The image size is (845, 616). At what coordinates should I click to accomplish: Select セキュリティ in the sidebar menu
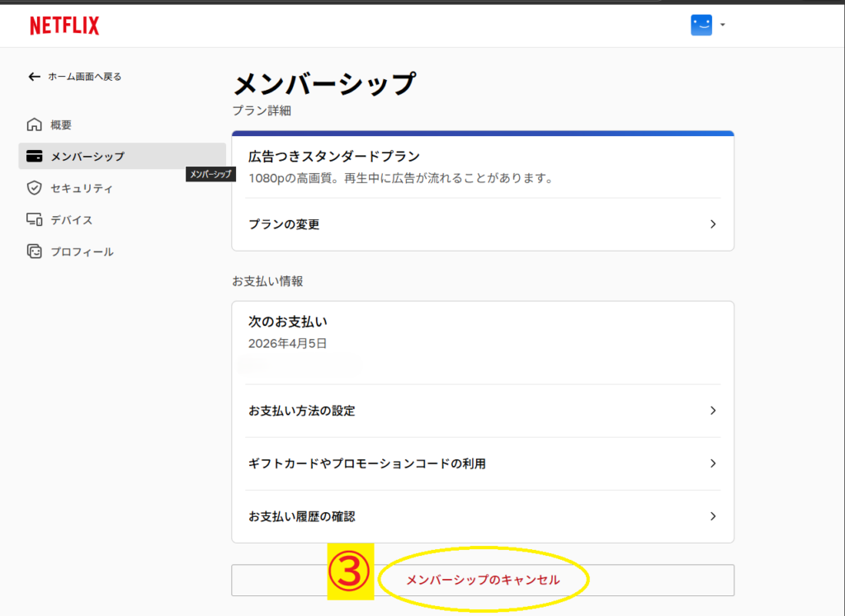(x=82, y=188)
